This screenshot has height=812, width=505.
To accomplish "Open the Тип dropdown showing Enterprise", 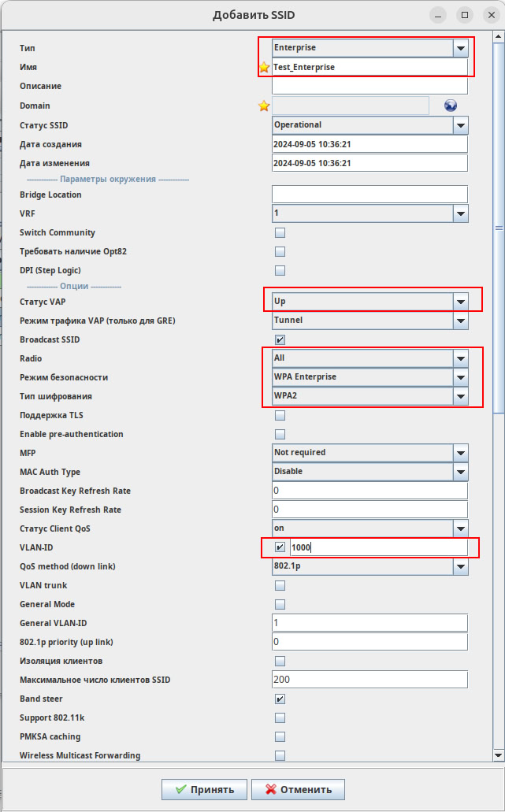I will (460, 48).
